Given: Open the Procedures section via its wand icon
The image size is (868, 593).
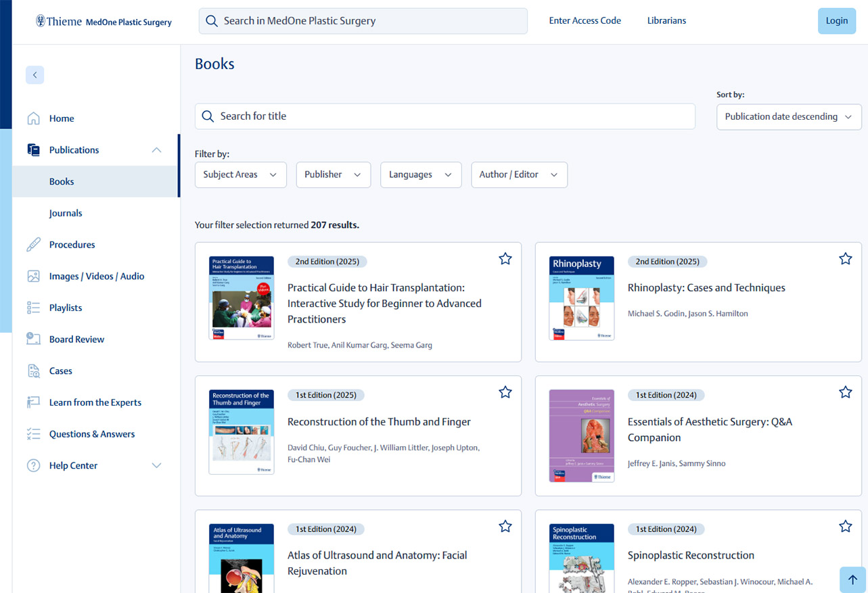Looking at the screenshot, I should pos(32,244).
